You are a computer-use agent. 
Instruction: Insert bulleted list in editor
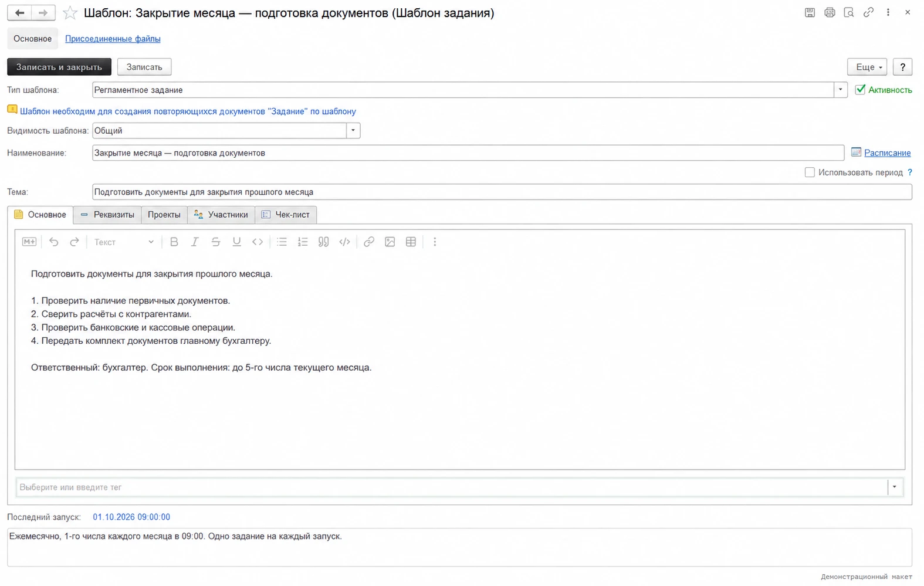(x=282, y=242)
